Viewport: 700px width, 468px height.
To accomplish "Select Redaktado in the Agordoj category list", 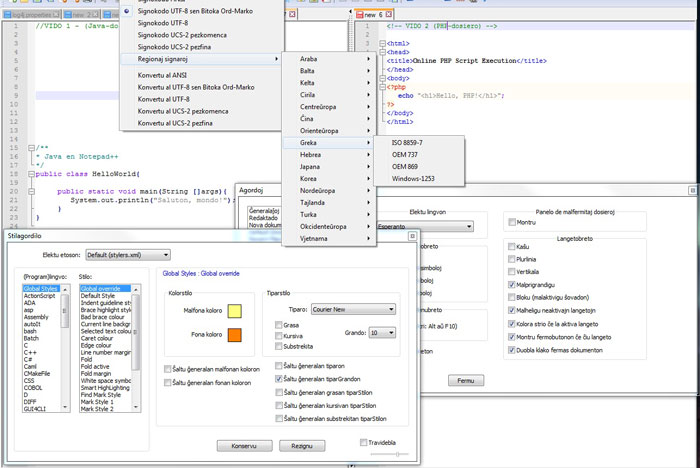I will pos(263,218).
